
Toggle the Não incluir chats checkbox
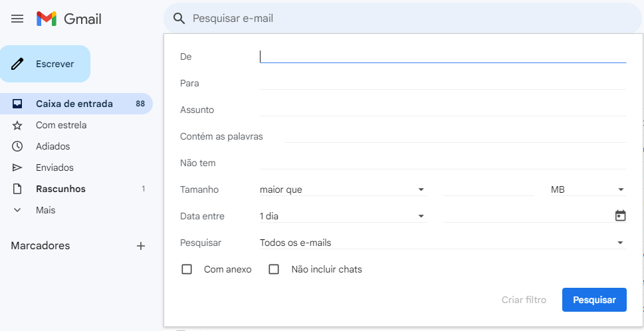(274, 269)
